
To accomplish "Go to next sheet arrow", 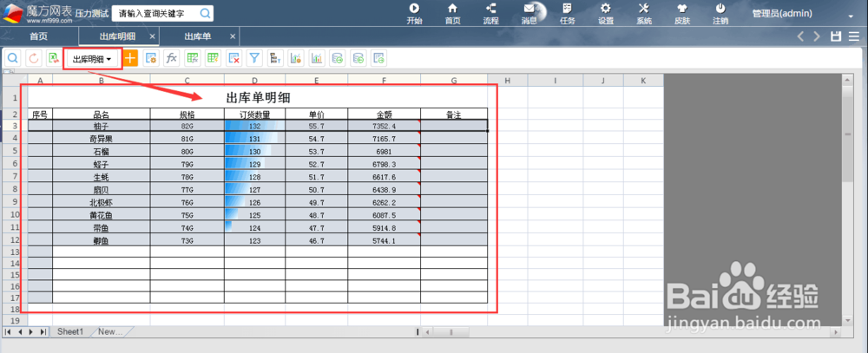I will coord(30,332).
